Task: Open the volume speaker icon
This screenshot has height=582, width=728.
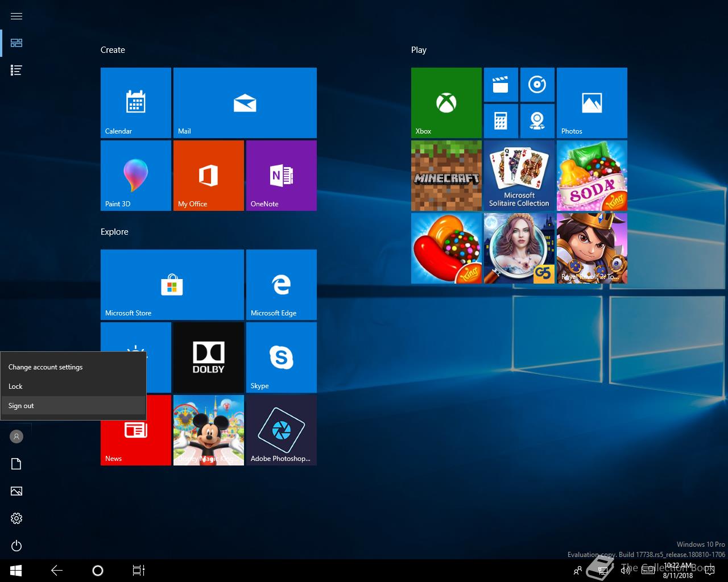Action: 625,571
